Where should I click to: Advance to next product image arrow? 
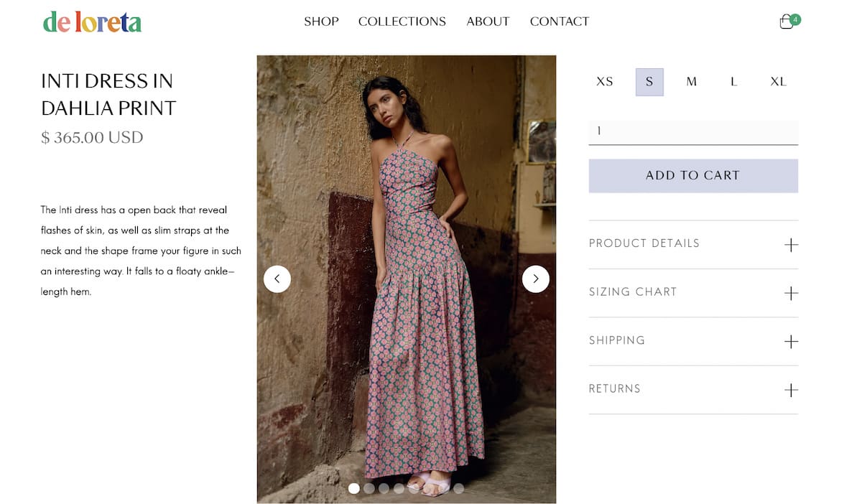click(x=536, y=279)
